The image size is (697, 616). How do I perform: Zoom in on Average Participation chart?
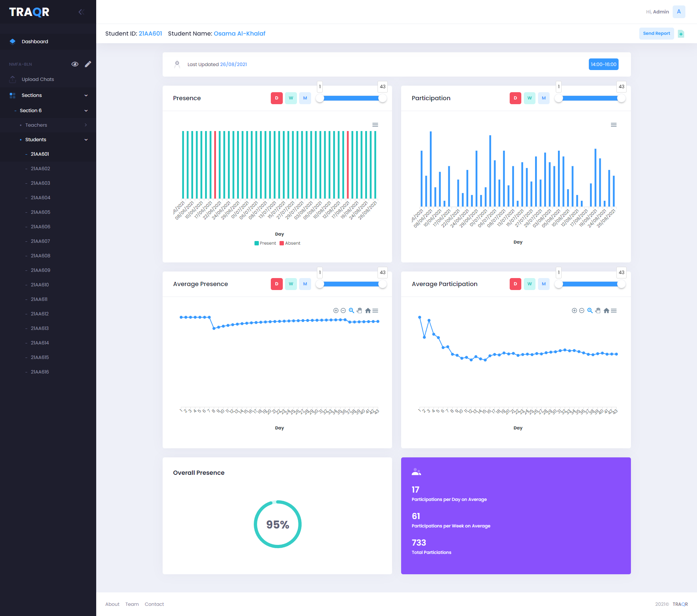click(574, 311)
